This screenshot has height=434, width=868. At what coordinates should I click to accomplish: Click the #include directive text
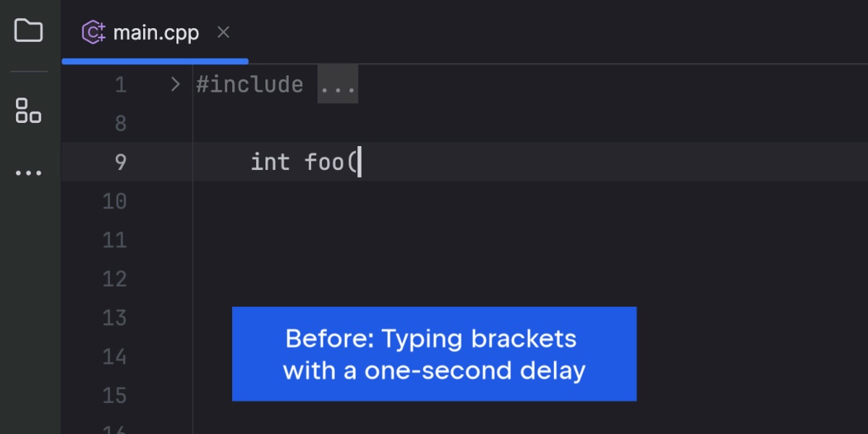[x=250, y=85]
